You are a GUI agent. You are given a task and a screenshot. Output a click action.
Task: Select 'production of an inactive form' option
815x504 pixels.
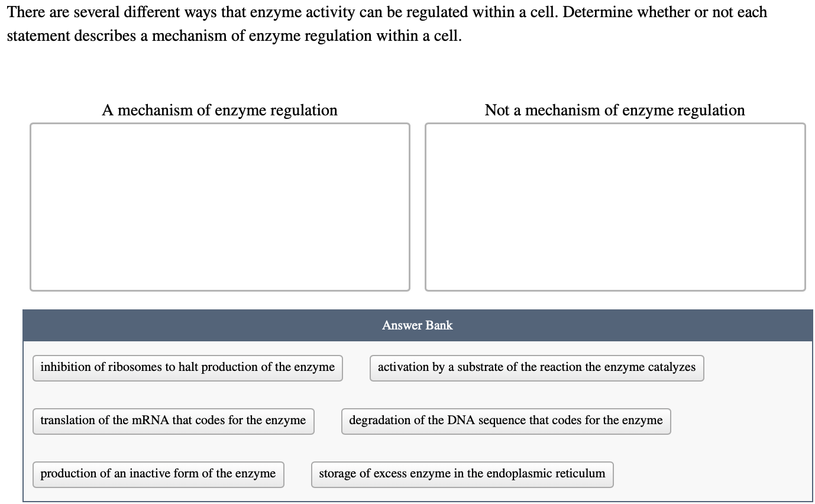click(x=158, y=474)
